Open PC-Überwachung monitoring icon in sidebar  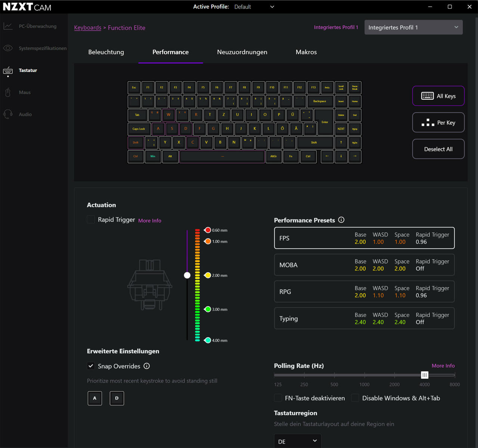point(8,26)
